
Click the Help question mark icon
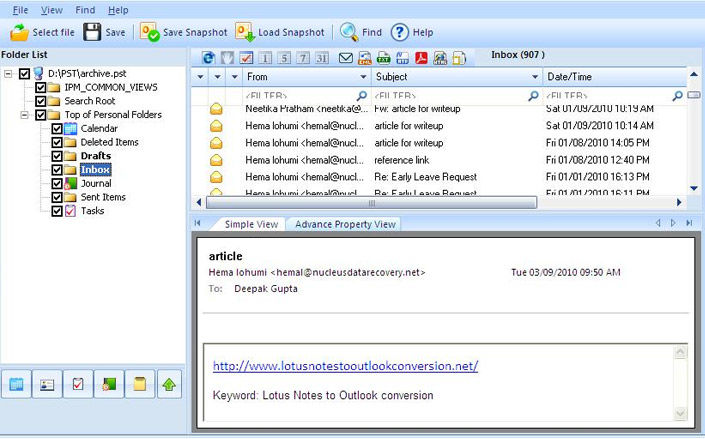(400, 32)
